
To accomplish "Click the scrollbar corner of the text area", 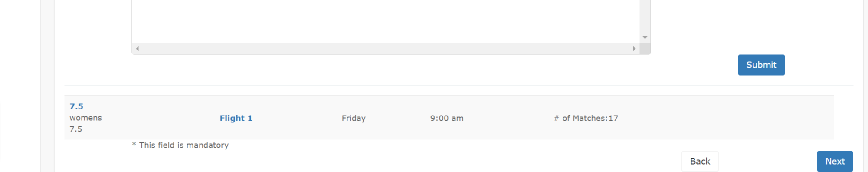I will tap(645, 49).
